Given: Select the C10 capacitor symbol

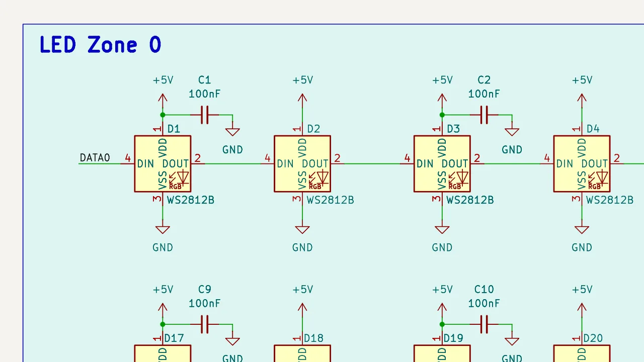Looking at the screenshot, I should coord(484,324).
